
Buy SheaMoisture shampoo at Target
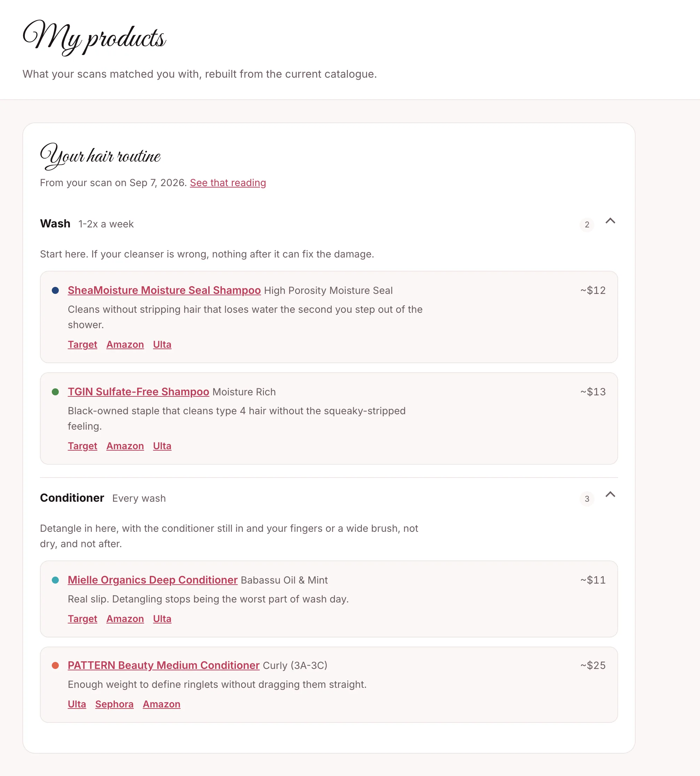click(82, 345)
